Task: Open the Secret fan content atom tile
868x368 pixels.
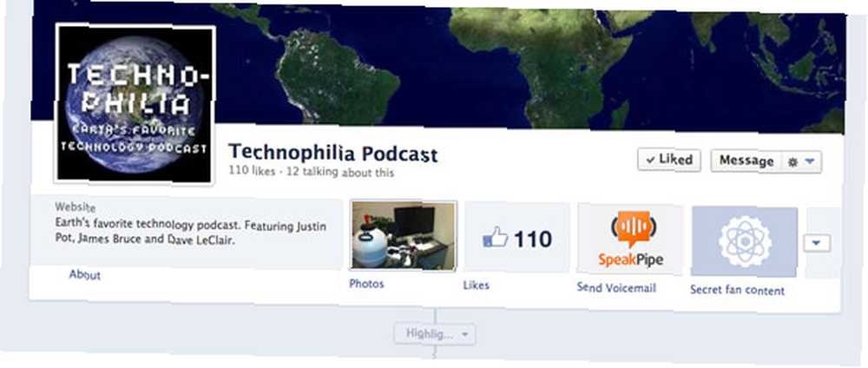Action: pos(745,242)
